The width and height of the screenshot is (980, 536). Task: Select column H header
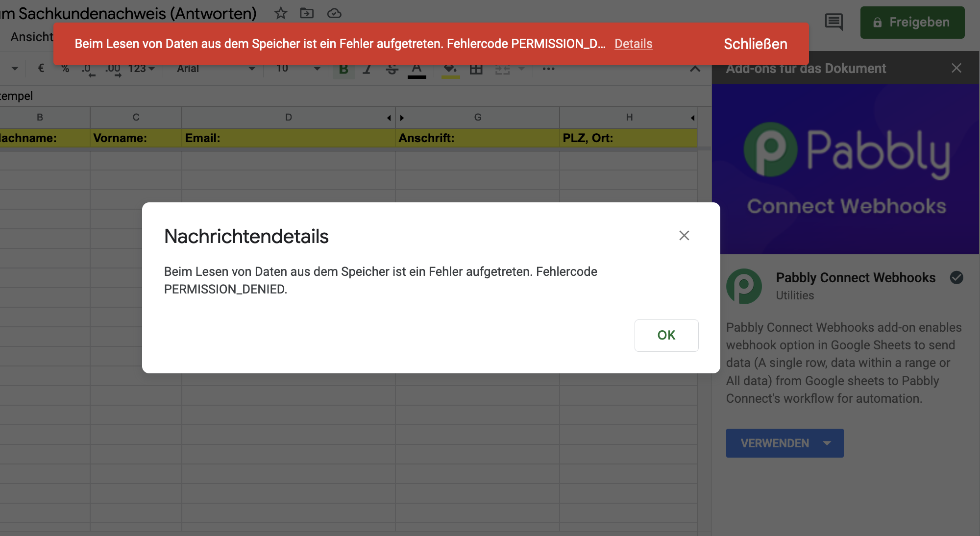tap(629, 118)
